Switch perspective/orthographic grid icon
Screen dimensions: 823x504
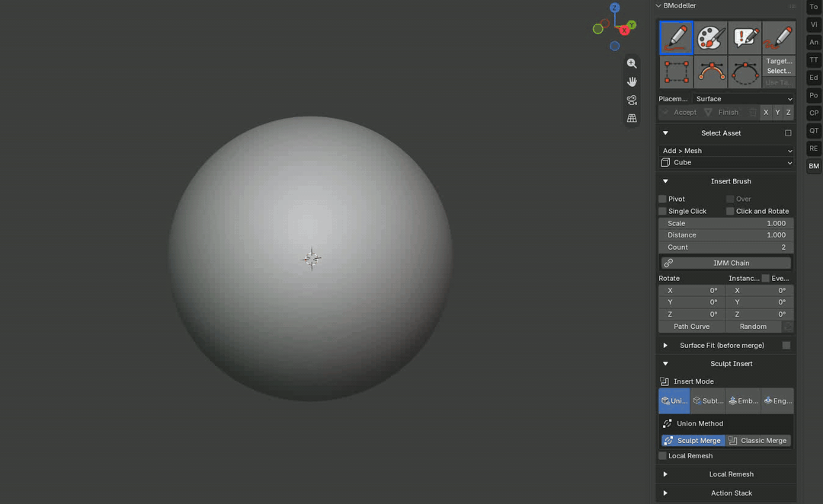(632, 119)
